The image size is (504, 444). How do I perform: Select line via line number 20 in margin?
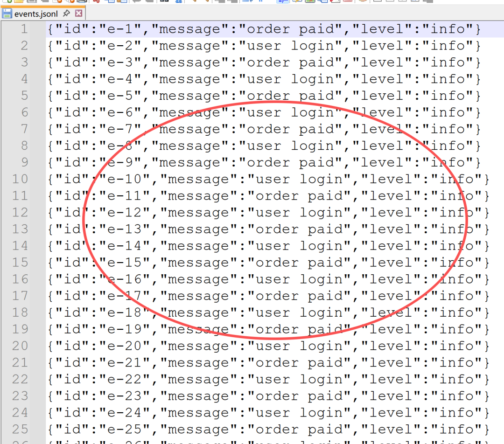pos(20,347)
